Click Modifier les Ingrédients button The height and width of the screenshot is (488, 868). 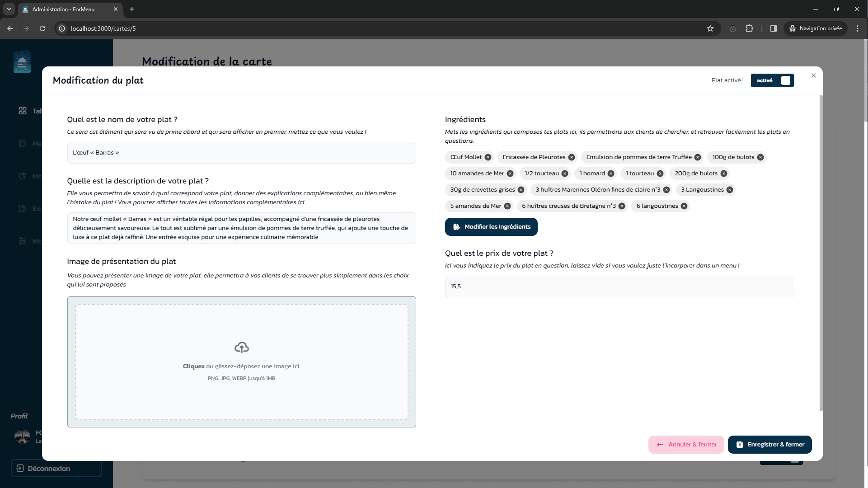click(x=491, y=227)
